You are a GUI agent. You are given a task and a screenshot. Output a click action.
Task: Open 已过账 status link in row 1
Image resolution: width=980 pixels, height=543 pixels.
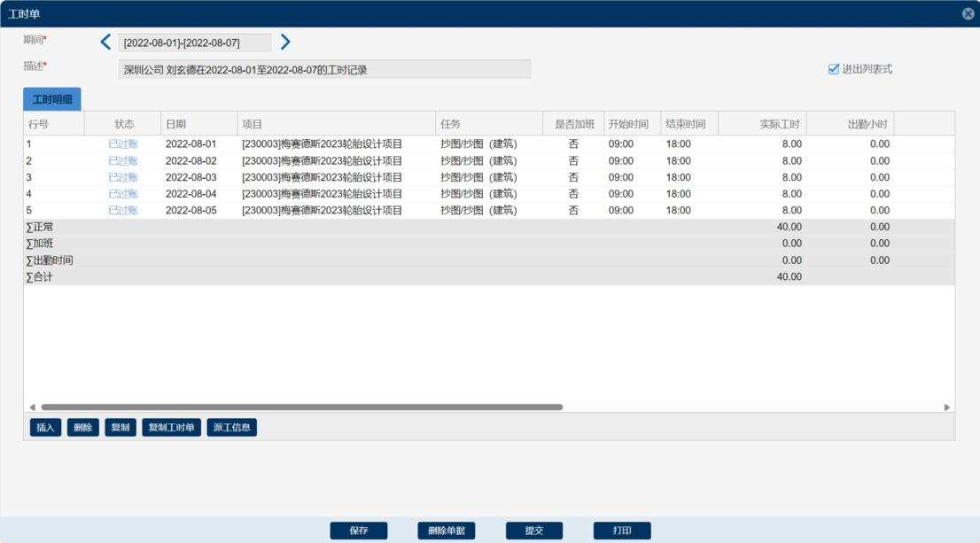coord(123,144)
